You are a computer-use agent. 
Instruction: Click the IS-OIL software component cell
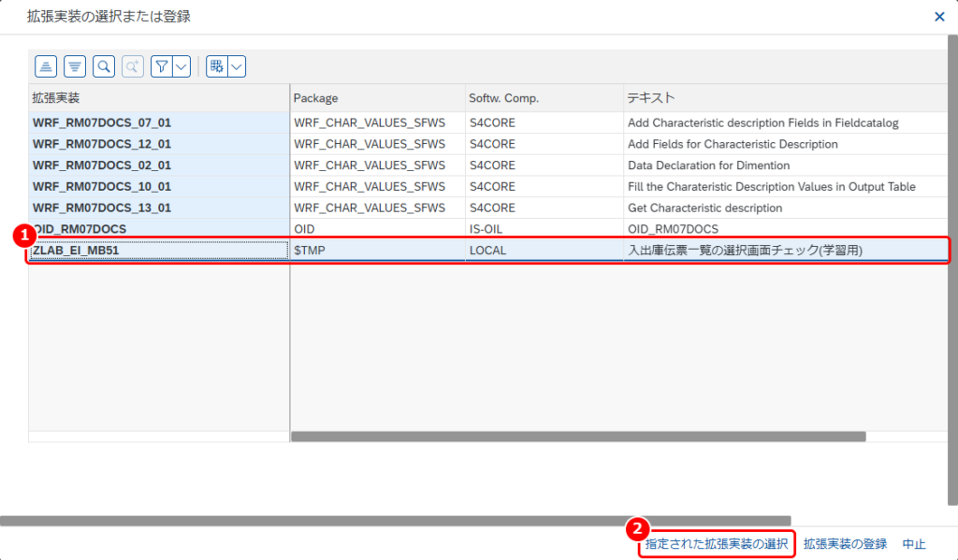click(x=544, y=229)
